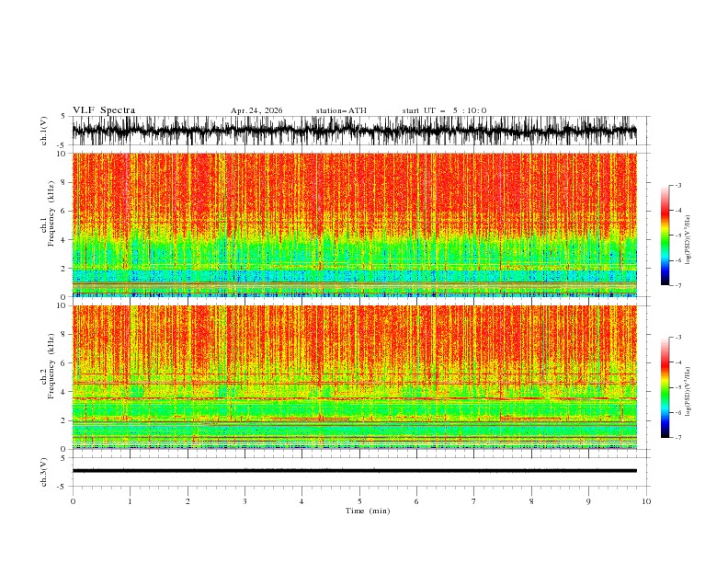Click the 5 minute tick on time axis

coord(359,501)
